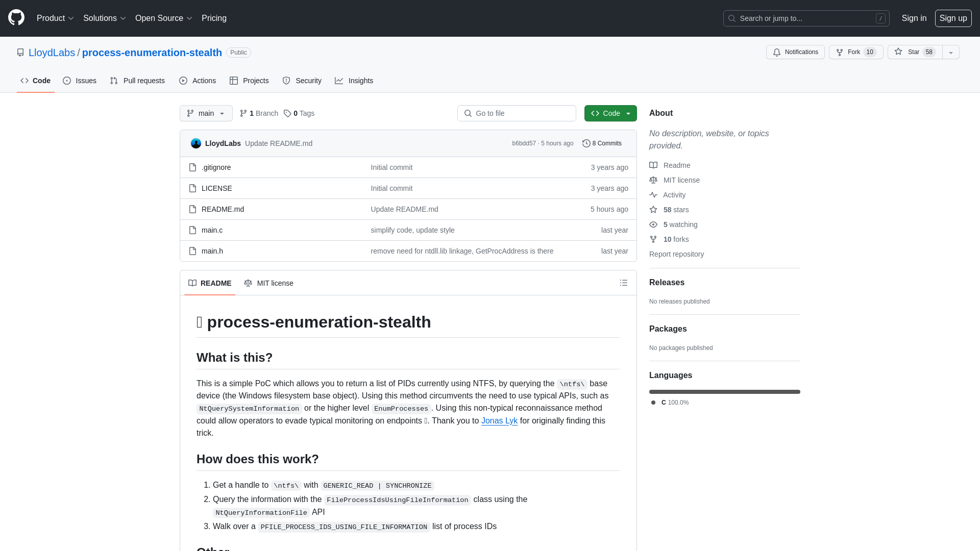980x551 pixels.
Task: Click the Issues section icon
Action: (x=67, y=81)
